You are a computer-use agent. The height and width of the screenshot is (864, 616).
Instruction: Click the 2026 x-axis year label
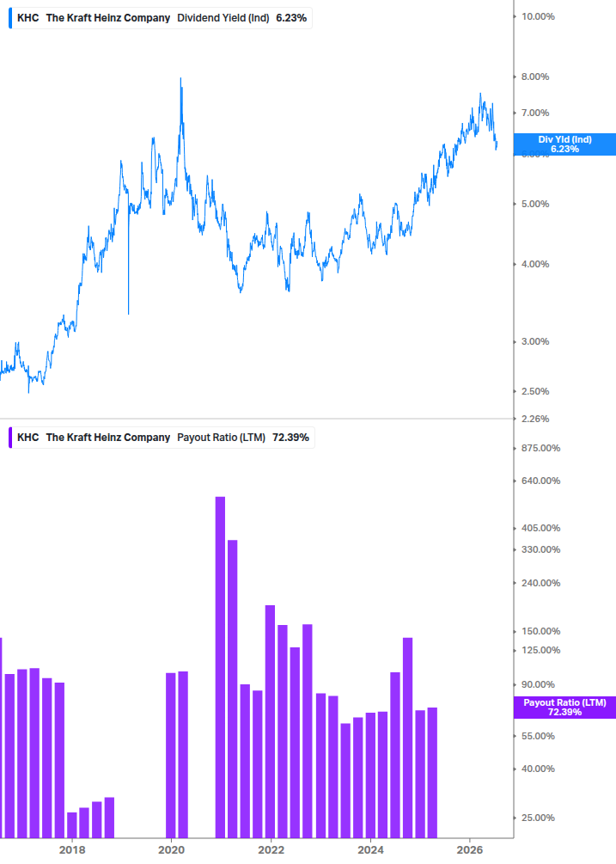click(x=470, y=849)
